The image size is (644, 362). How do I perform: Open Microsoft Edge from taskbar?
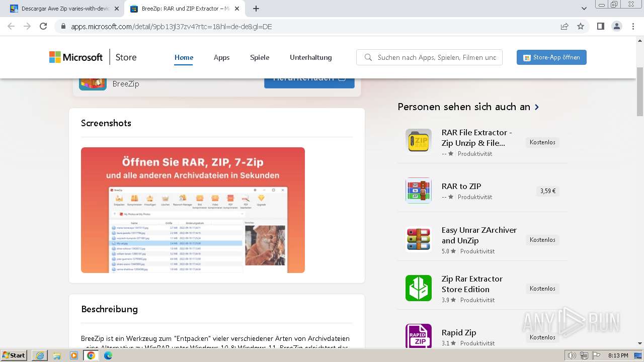108,355
